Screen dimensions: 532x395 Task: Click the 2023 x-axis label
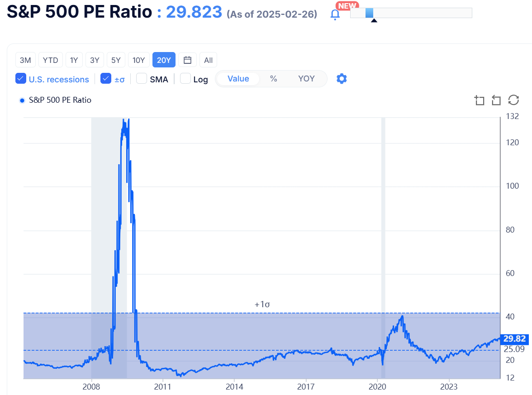(449, 386)
